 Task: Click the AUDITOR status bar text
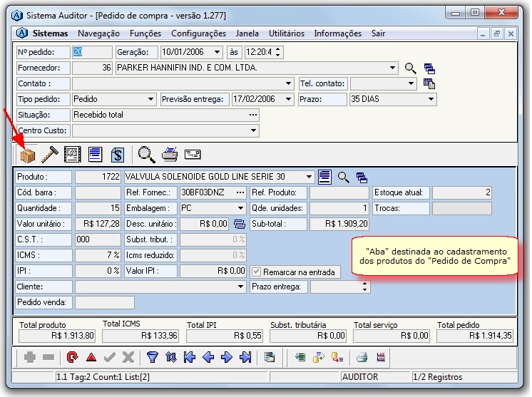coord(360,376)
